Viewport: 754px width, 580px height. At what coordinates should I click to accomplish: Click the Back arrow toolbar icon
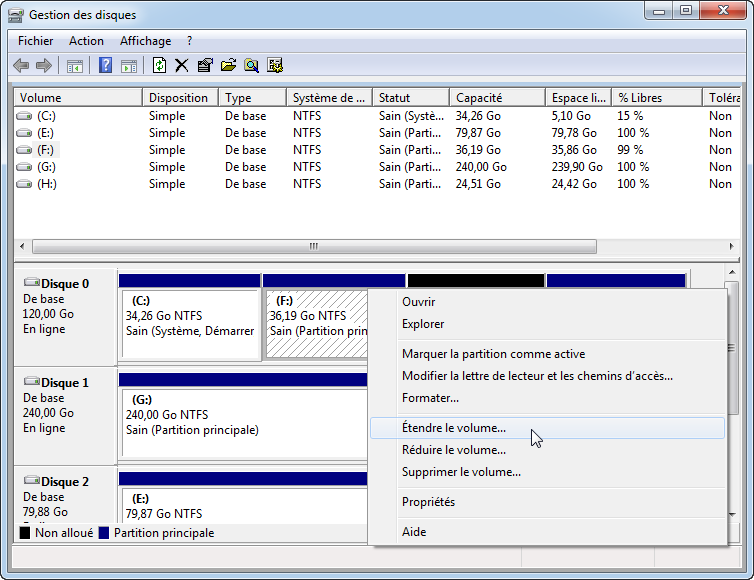tap(21, 65)
